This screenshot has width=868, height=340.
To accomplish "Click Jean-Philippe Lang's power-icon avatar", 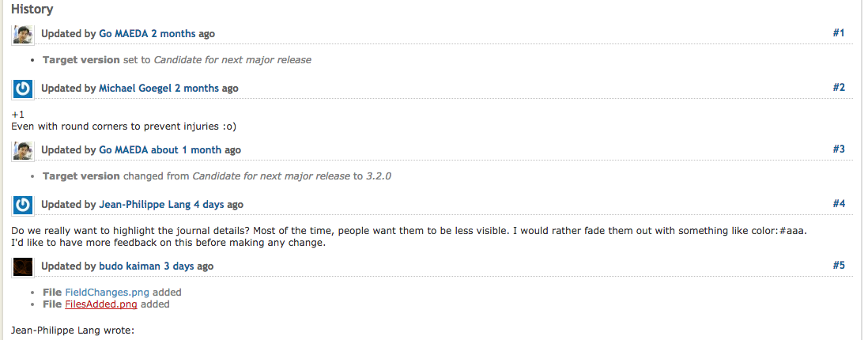I will pyautogui.click(x=23, y=206).
